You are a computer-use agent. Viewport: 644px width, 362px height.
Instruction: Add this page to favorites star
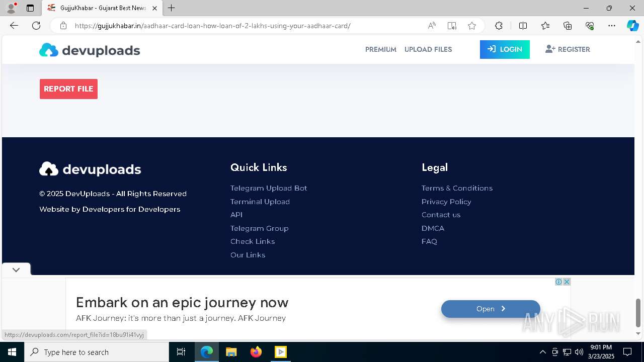click(472, 26)
